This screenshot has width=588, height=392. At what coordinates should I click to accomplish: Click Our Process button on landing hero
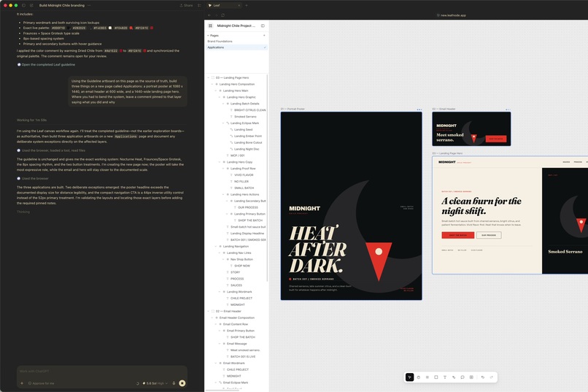(x=489, y=235)
